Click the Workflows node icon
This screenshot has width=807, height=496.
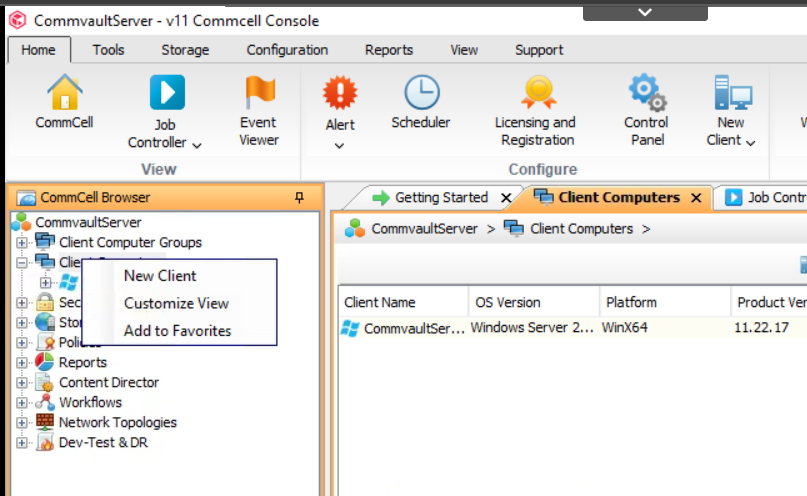[45, 402]
